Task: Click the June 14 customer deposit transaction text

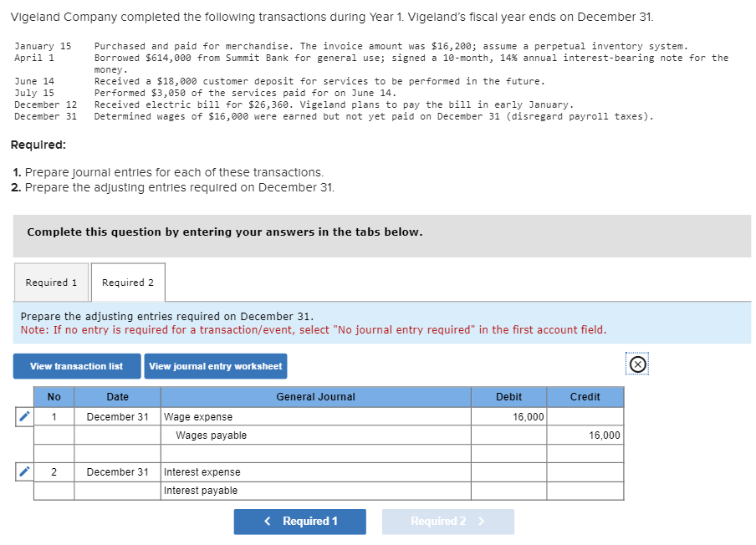Action: [x=319, y=81]
